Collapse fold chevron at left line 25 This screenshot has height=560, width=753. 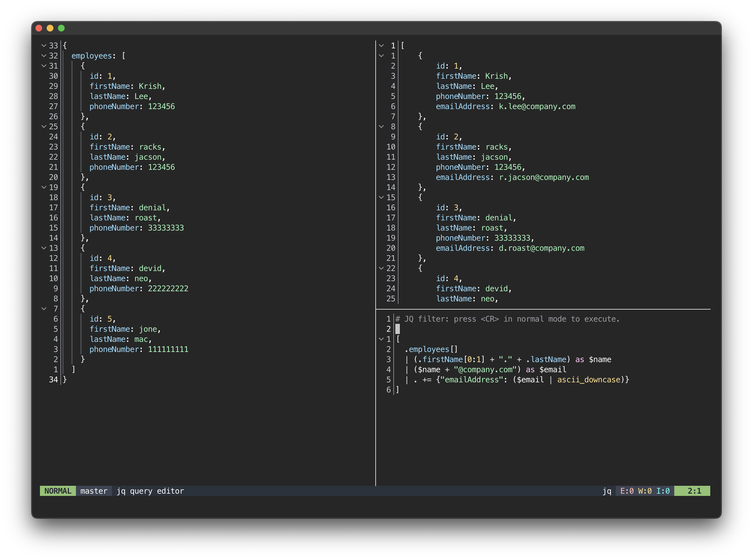tap(44, 127)
